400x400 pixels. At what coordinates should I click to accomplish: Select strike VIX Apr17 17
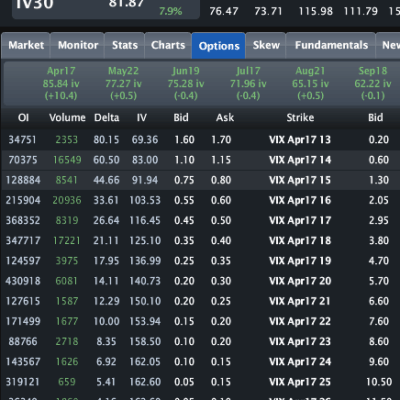[300, 220]
